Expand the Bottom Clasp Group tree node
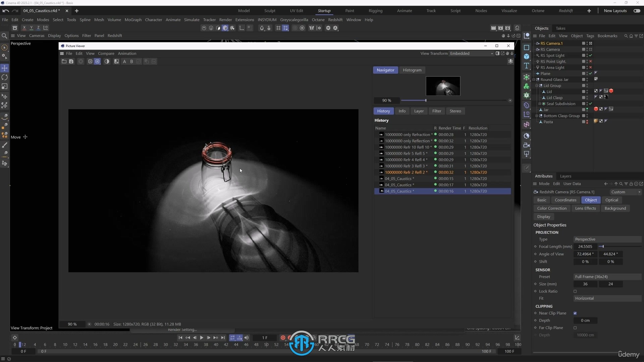This screenshot has width=644, height=362. click(x=537, y=116)
